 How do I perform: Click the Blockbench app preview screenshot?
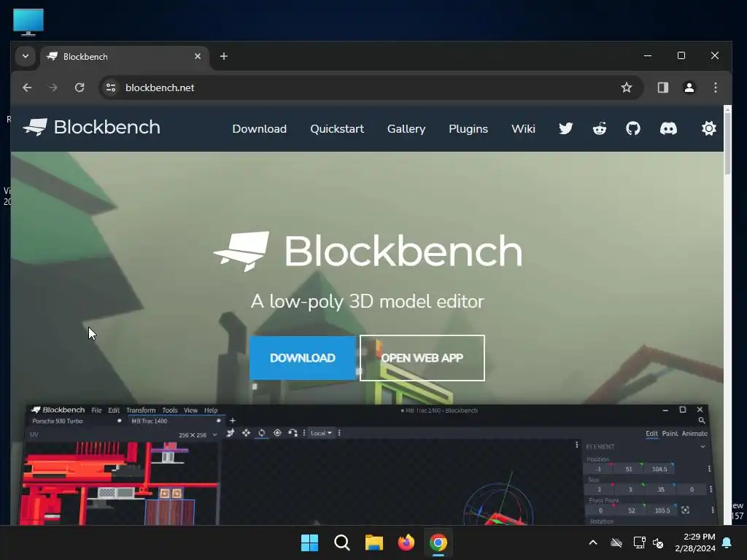click(367, 465)
